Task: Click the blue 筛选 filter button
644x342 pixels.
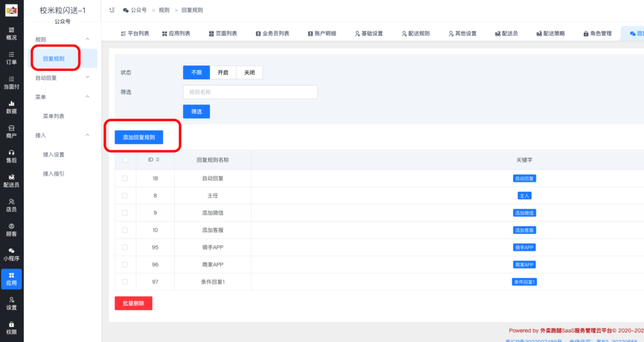Action: pyautogui.click(x=196, y=111)
